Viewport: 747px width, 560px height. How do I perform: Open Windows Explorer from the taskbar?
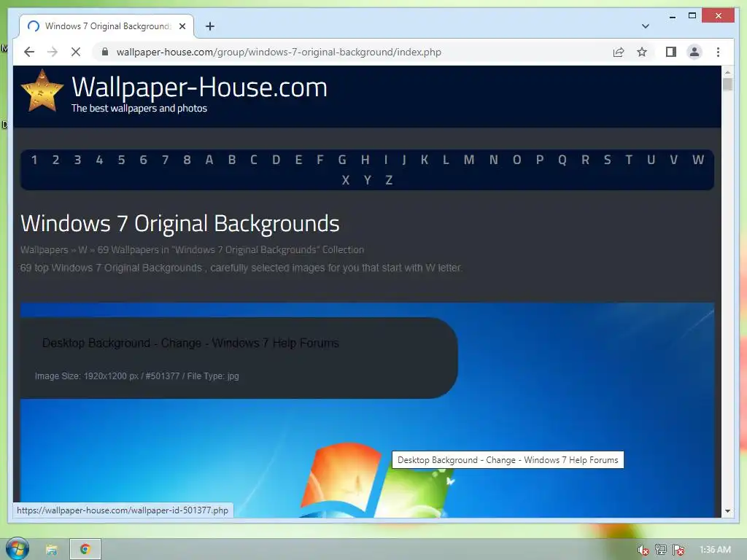coord(52,550)
